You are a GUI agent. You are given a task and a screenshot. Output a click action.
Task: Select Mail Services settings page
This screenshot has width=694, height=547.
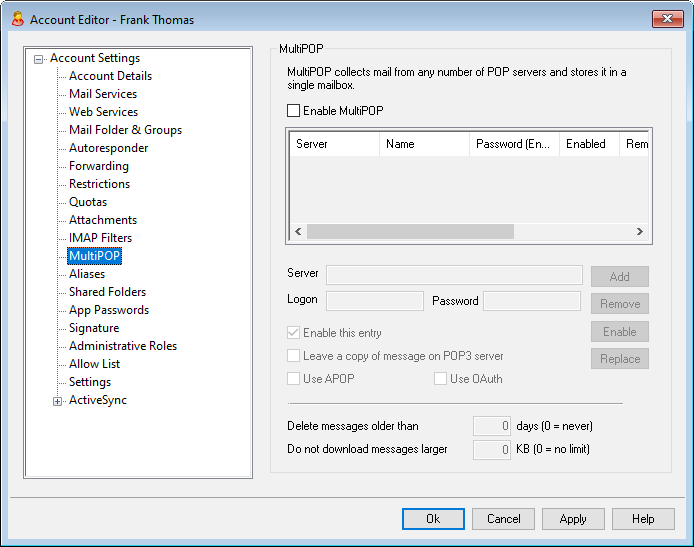103,94
